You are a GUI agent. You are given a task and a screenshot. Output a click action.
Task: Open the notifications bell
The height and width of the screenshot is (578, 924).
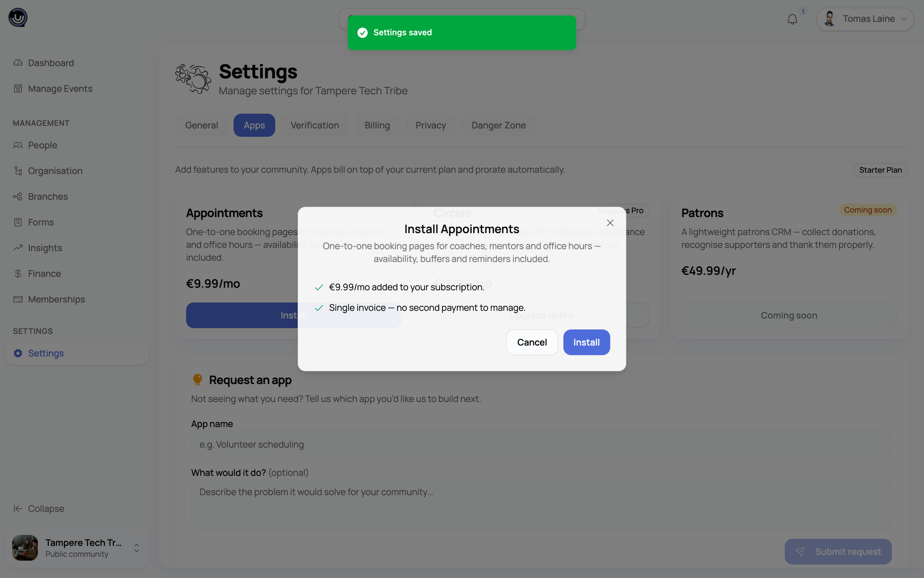(792, 19)
